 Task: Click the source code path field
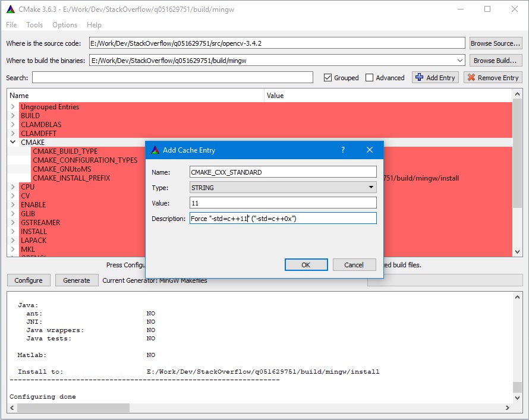click(277, 43)
